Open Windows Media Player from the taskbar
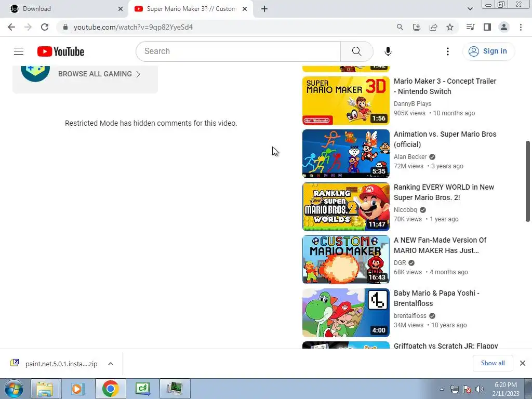 tap(77, 389)
